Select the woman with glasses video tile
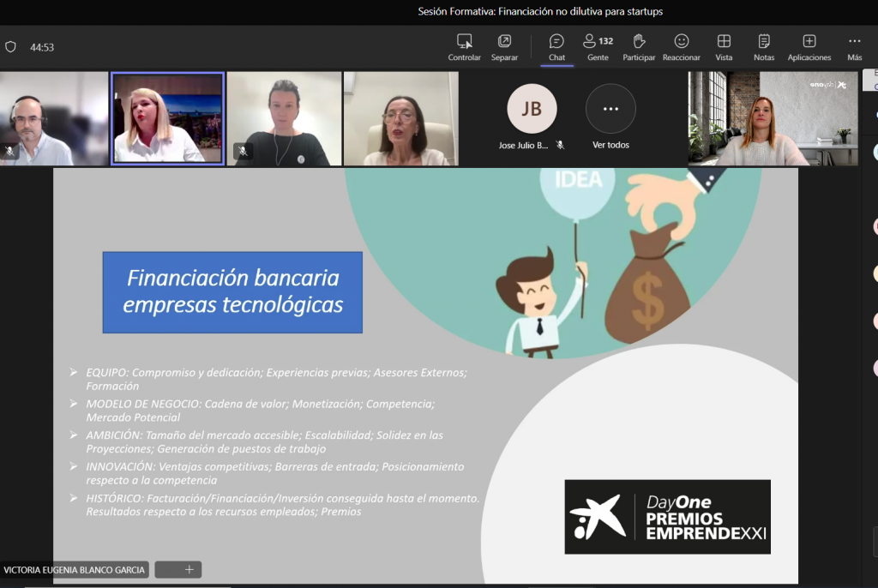Screen dimensions: 878x588 pyautogui.click(x=401, y=118)
